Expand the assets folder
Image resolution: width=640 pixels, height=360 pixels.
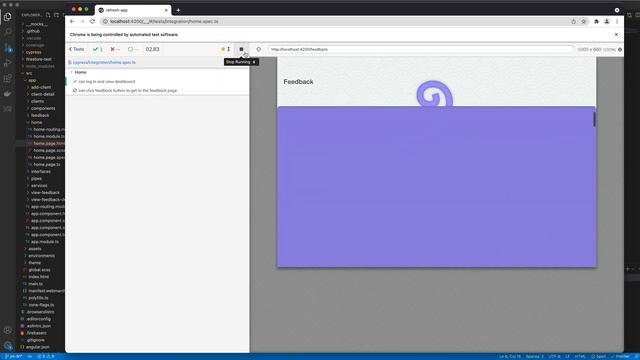coord(35,249)
